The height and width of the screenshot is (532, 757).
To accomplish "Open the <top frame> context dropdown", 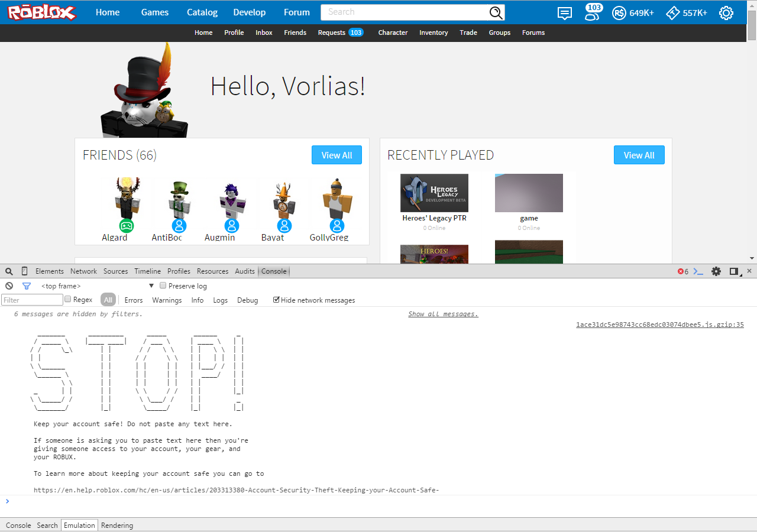I will [98, 286].
